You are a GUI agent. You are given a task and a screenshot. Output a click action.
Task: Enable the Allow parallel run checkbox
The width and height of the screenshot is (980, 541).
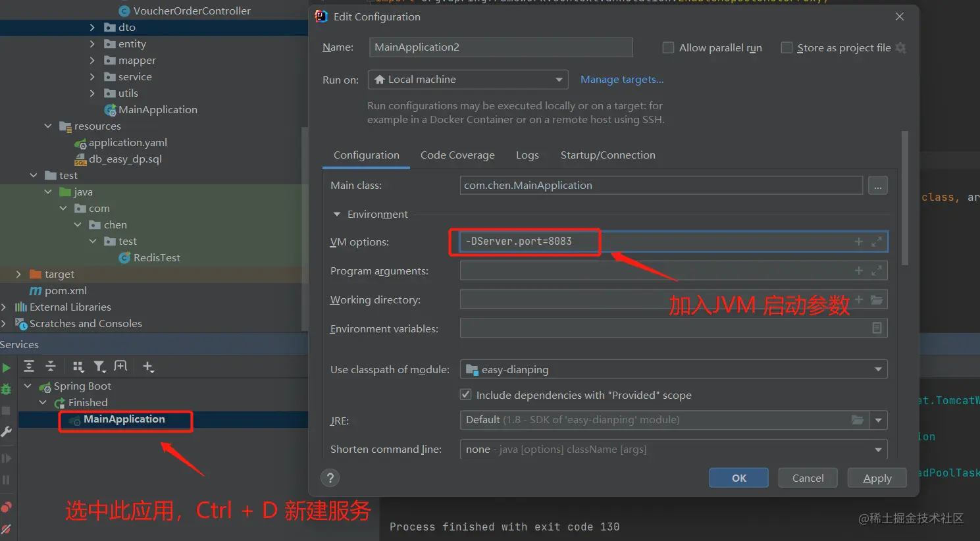coord(668,47)
